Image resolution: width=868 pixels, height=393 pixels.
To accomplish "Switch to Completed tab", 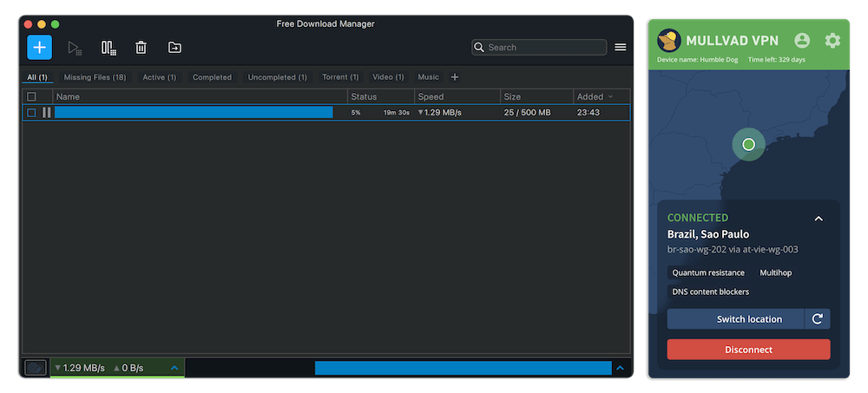I will point(212,77).
